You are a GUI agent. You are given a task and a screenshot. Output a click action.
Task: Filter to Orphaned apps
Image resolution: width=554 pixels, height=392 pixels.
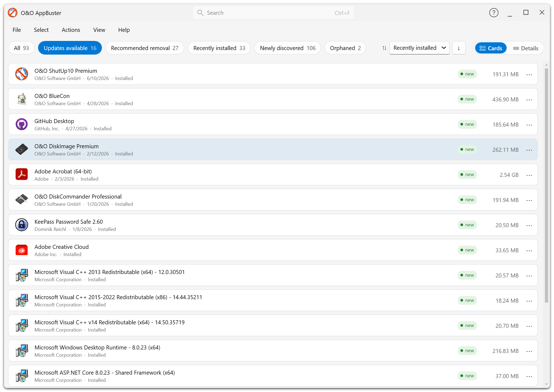(x=345, y=48)
